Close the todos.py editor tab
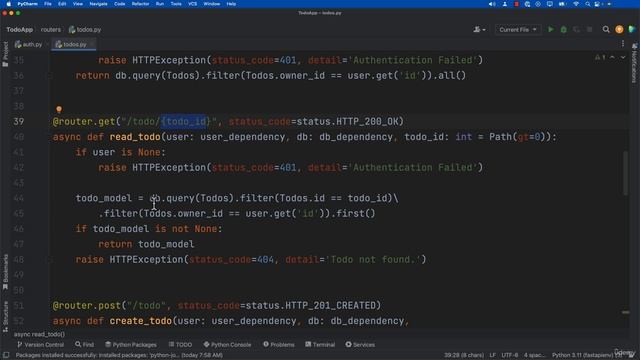The width and height of the screenshot is (640, 360). pos(92,44)
